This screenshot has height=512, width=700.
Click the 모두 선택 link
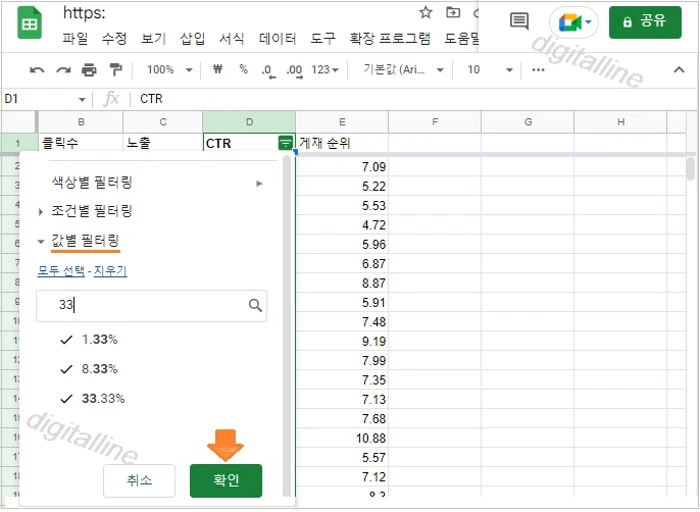pyautogui.click(x=61, y=271)
